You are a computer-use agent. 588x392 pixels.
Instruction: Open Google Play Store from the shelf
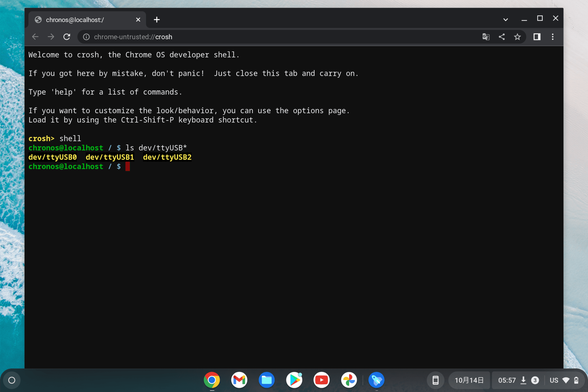point(294,380)
